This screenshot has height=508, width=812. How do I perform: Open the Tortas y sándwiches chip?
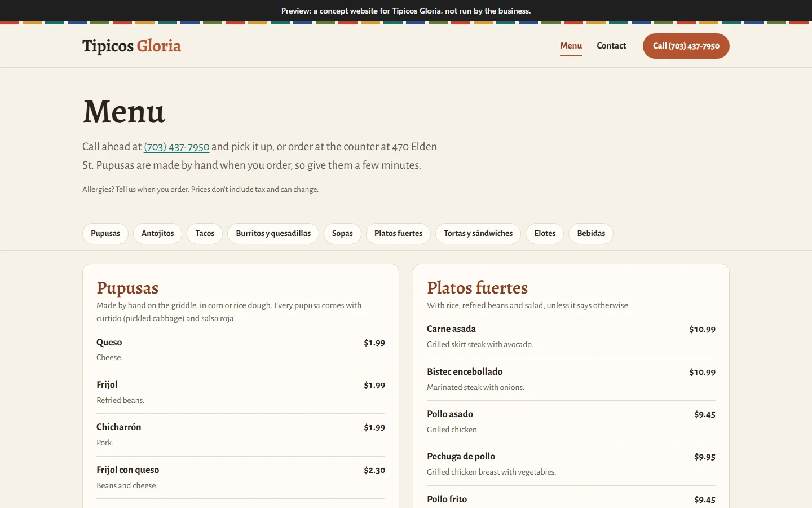478,234
